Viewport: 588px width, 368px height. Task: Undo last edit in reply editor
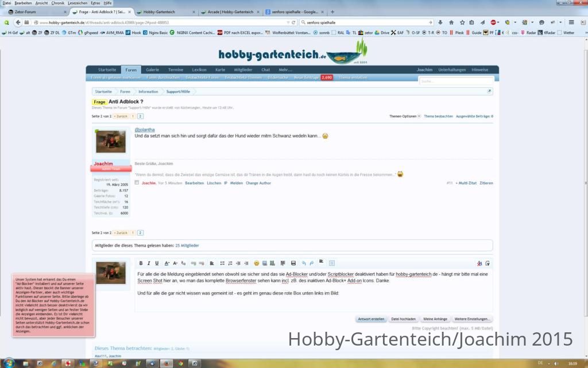coord(304,263)
